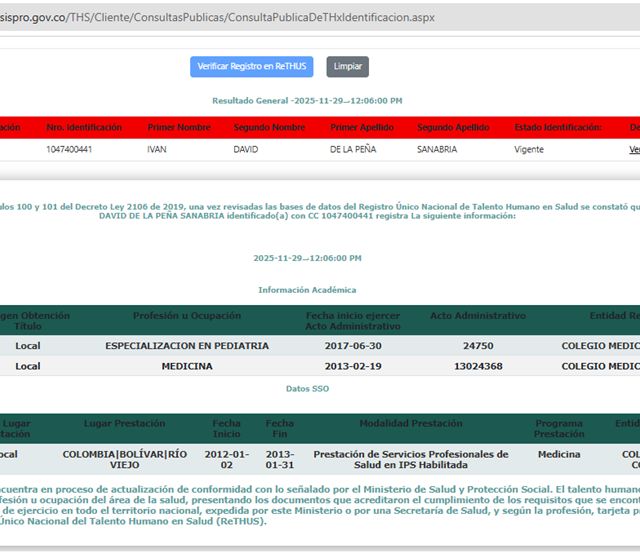Click Local cell in Pediatria row
This screenshot has height=553, width=640.
[28, 346]
